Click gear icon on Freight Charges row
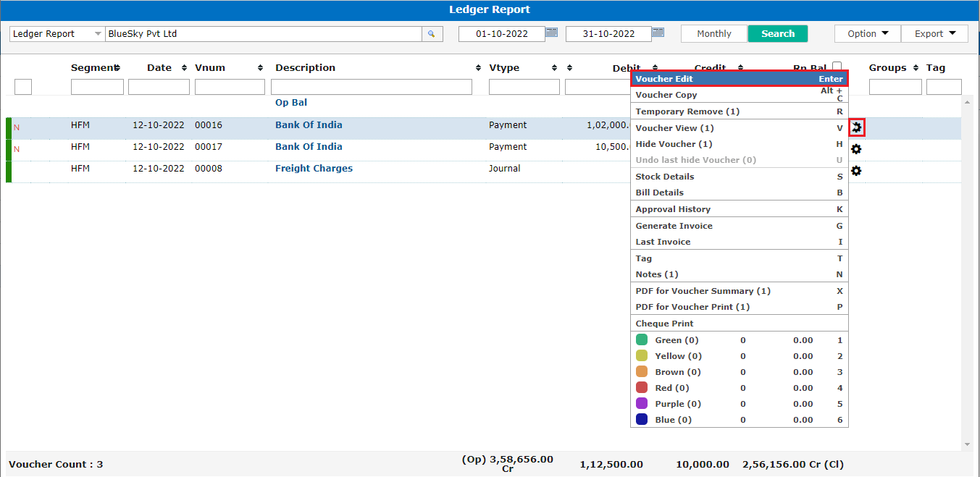Screen dimensions: 980x477 click(x=856, y=171)
